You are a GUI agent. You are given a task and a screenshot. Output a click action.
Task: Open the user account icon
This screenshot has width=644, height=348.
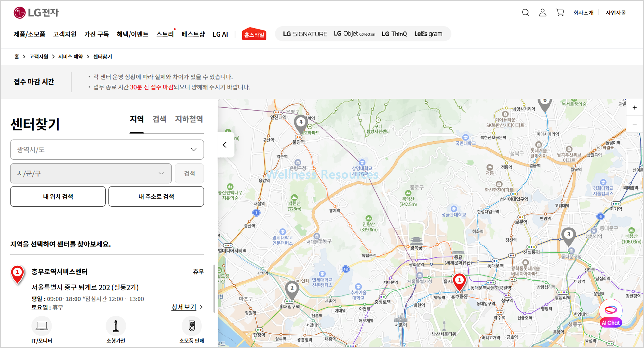542,13
